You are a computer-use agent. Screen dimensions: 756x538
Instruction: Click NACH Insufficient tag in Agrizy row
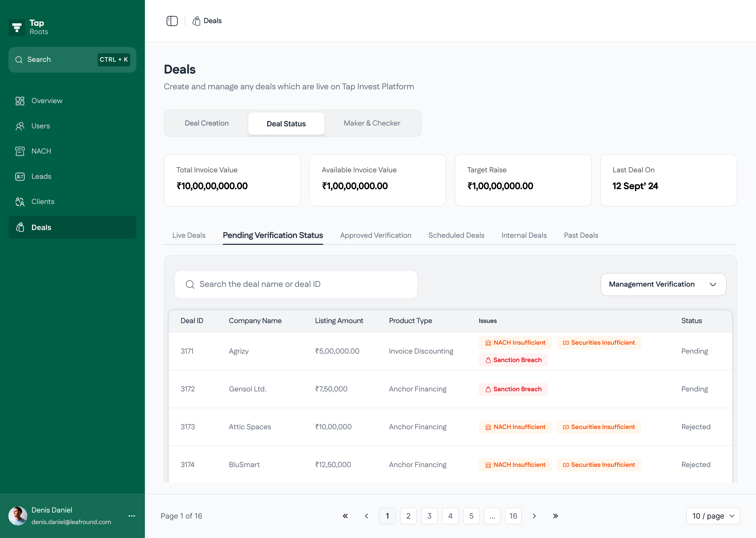(x=515, y=343)
